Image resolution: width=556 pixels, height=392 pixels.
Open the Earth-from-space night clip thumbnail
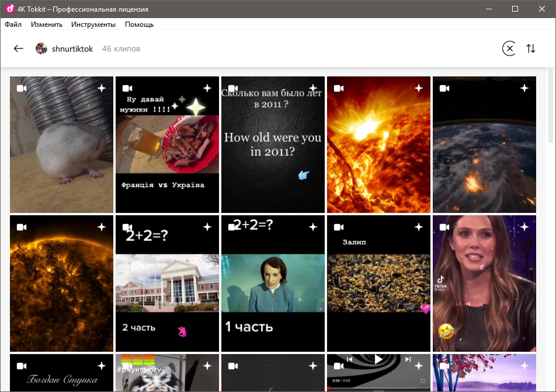point(484,145)
